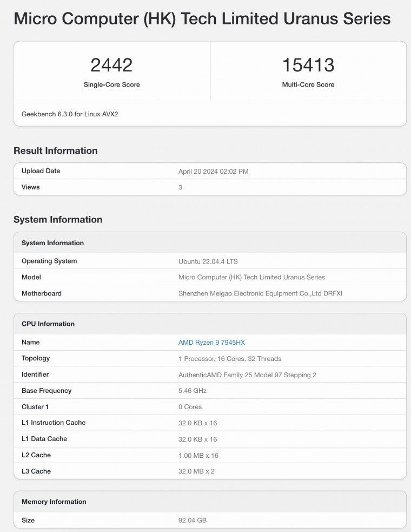Select the date 'April 20 2024 02:02 PM'
Viewport: 411px width, 532px height.
[213, 172]
